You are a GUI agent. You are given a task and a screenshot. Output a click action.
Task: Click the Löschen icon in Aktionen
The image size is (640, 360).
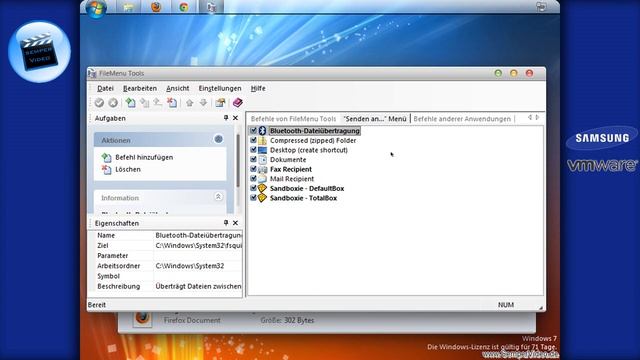(x=107, y=169)
